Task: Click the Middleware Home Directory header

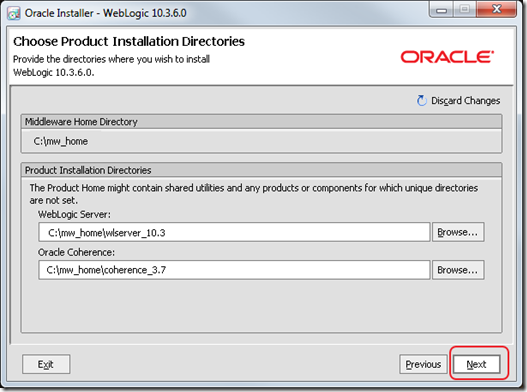Action: [261, 122]
